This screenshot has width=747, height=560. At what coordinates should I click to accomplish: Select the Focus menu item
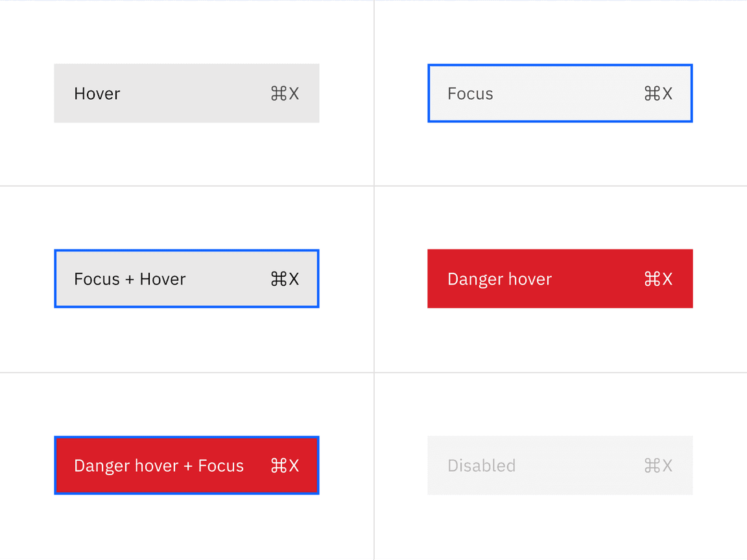coord(560,93)
